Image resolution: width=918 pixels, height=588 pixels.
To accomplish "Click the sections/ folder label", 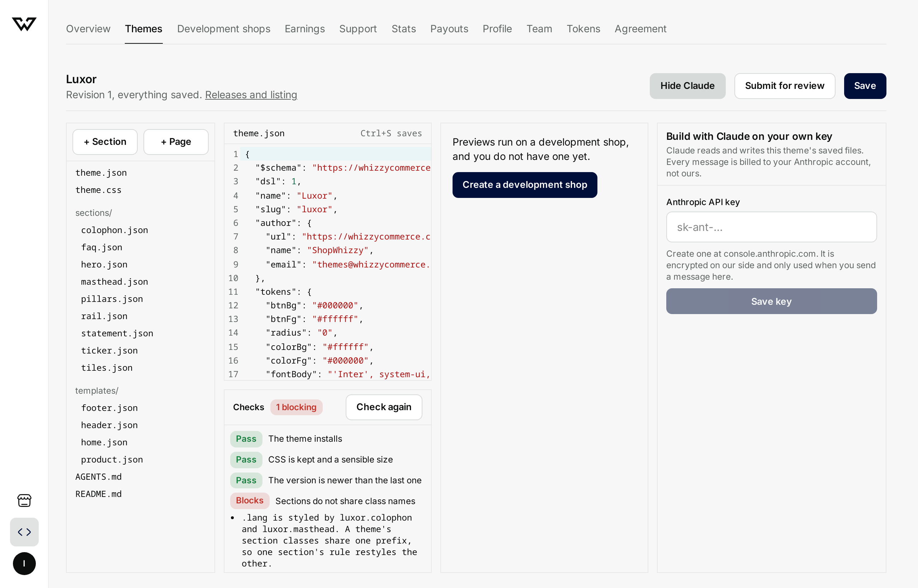I will coord(94,213).
